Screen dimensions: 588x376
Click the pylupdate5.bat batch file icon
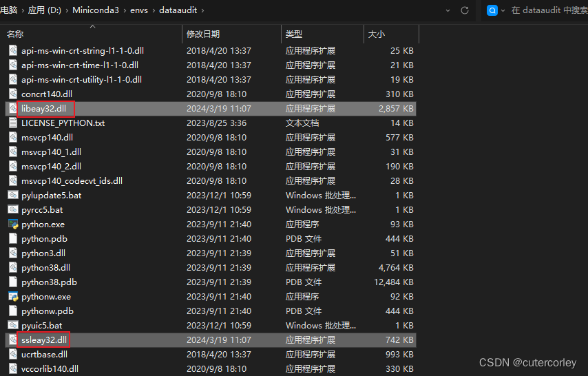(13, 195)
